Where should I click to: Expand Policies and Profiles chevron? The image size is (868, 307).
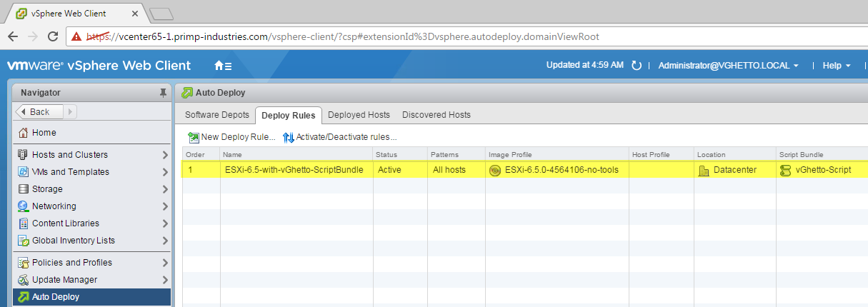point(165,263)
